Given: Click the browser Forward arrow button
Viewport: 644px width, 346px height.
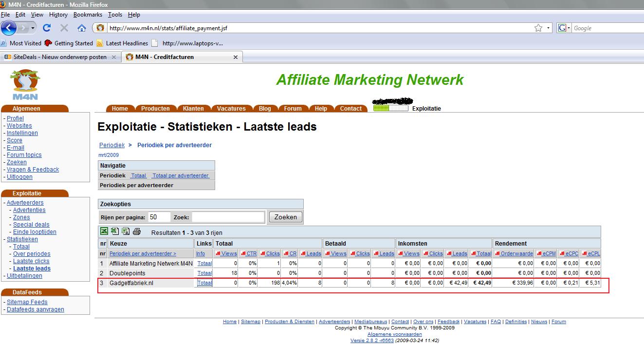Looking at the screenshot, I should tap(24, 28).
